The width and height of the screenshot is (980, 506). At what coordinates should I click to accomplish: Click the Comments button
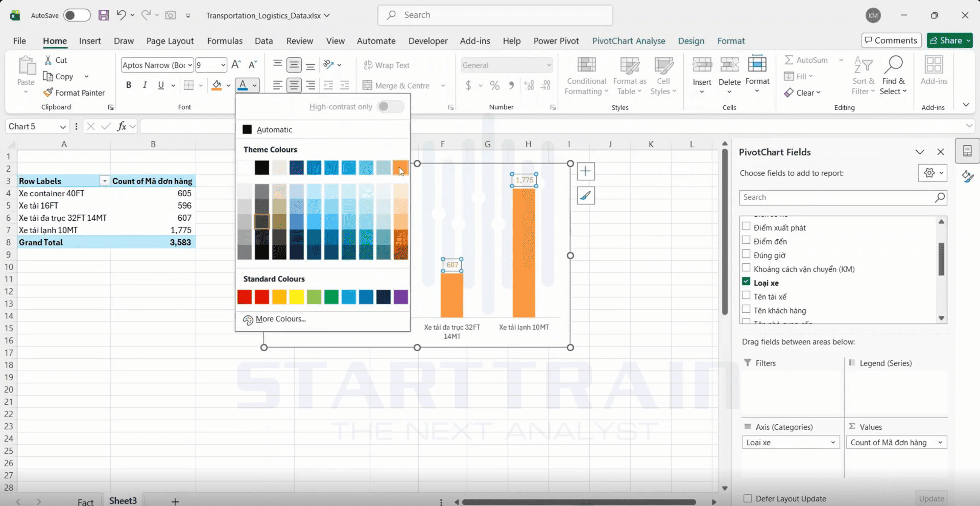pyautogui.click(x=891, y=40)
